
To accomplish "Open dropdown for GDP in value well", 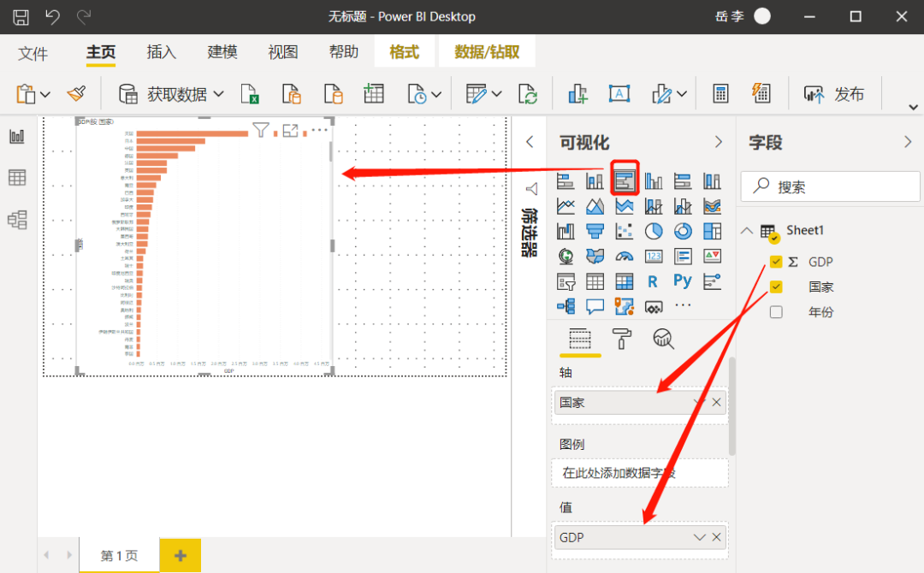I will coord(699,537).
